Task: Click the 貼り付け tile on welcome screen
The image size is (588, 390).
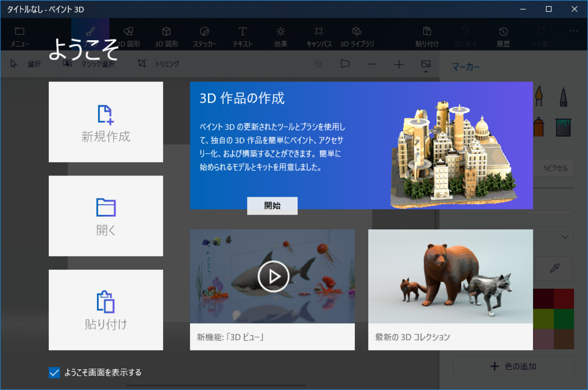Action: (x=106, y=310)
